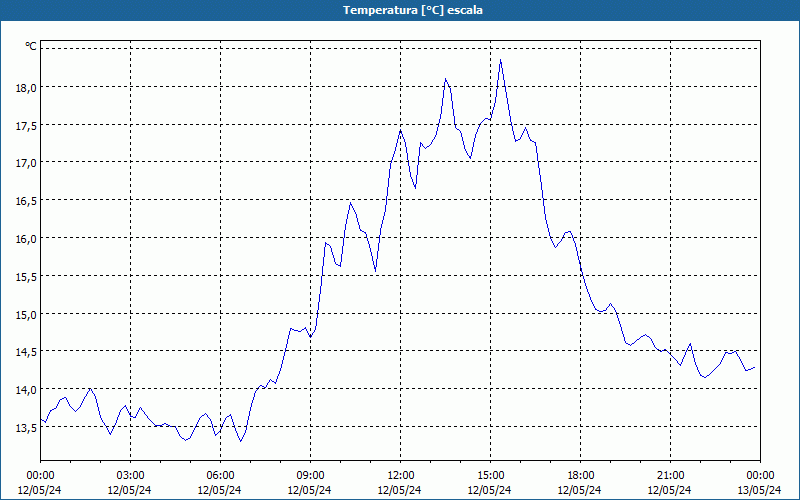Click the 13/05/24 date label

coord(760,490)
